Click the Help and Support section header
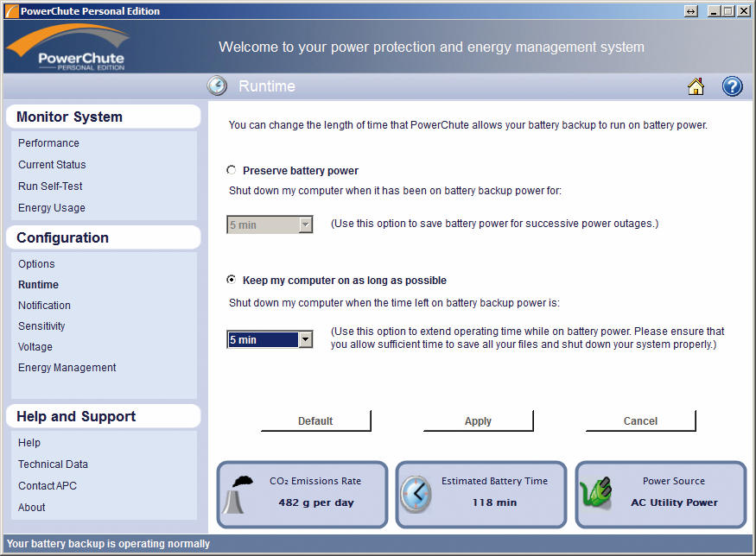 tap(103, 416)
